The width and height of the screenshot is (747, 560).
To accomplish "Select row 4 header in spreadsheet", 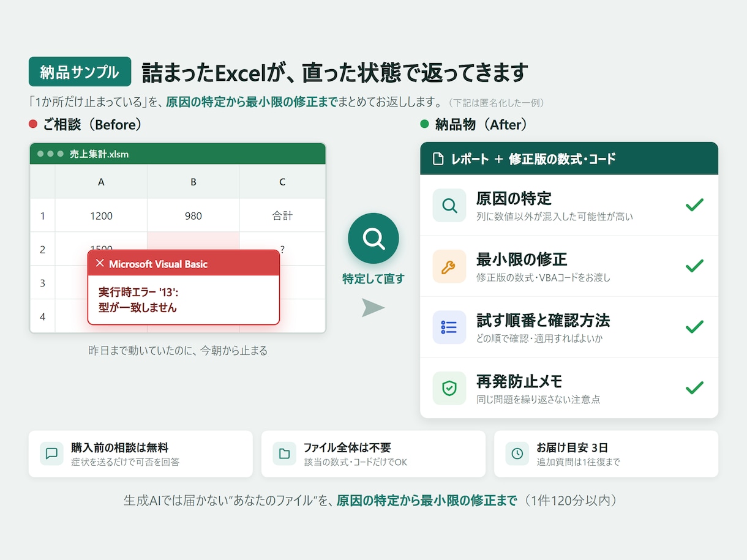I will pyautogui.click(x=43, y=316).
